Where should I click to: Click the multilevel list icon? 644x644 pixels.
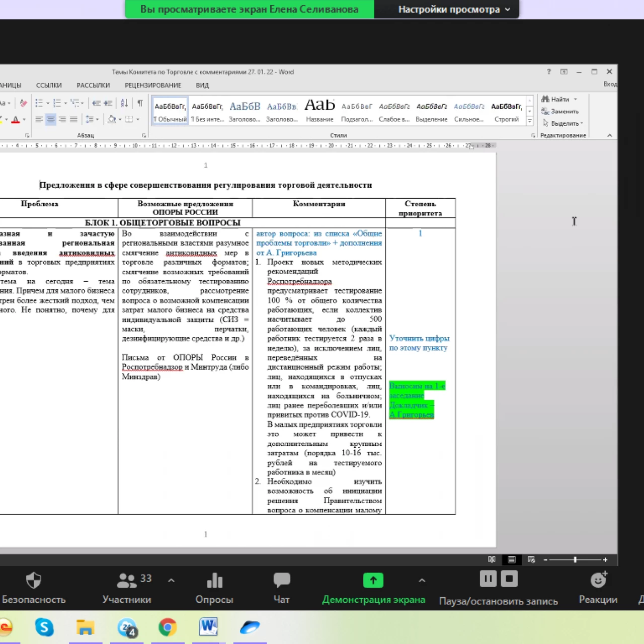[x=75, y=103]
